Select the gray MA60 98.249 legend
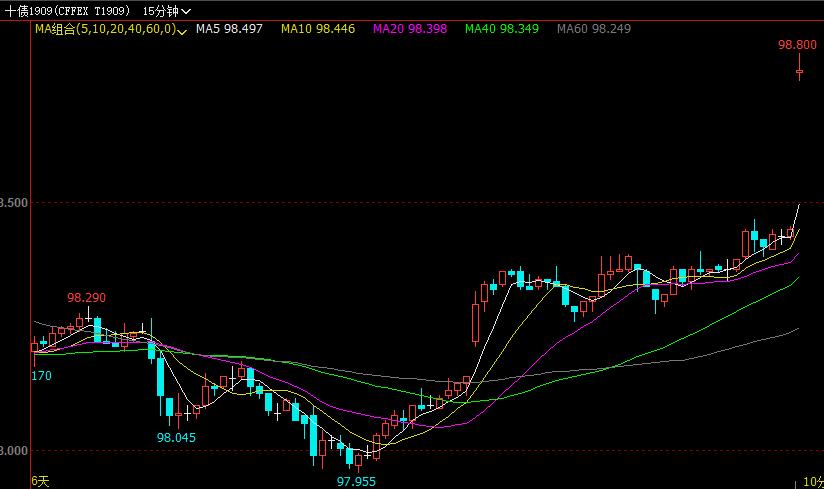Viewport: 824px width, 489px height. [593, 29]
